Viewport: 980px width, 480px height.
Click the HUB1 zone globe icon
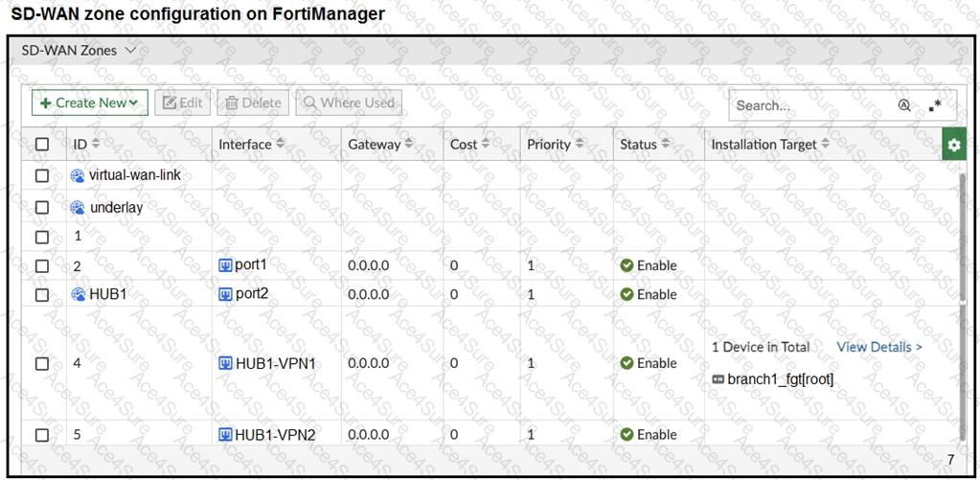78,294
